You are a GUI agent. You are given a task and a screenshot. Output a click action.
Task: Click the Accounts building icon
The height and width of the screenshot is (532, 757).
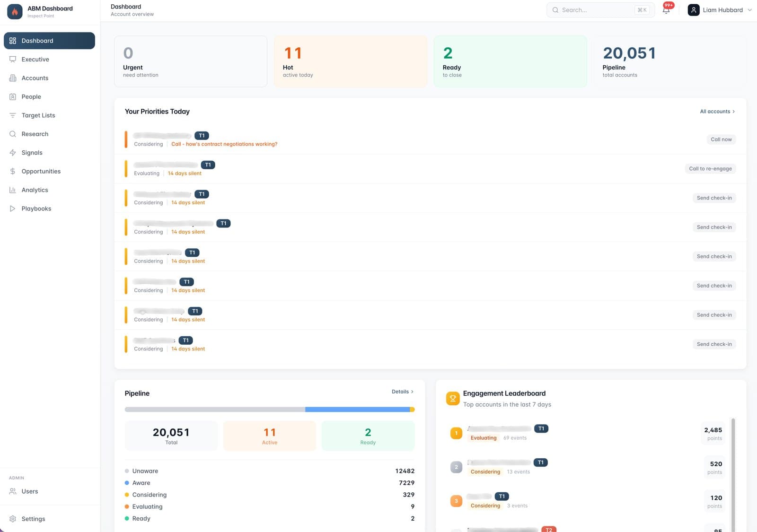pos(13,78)
